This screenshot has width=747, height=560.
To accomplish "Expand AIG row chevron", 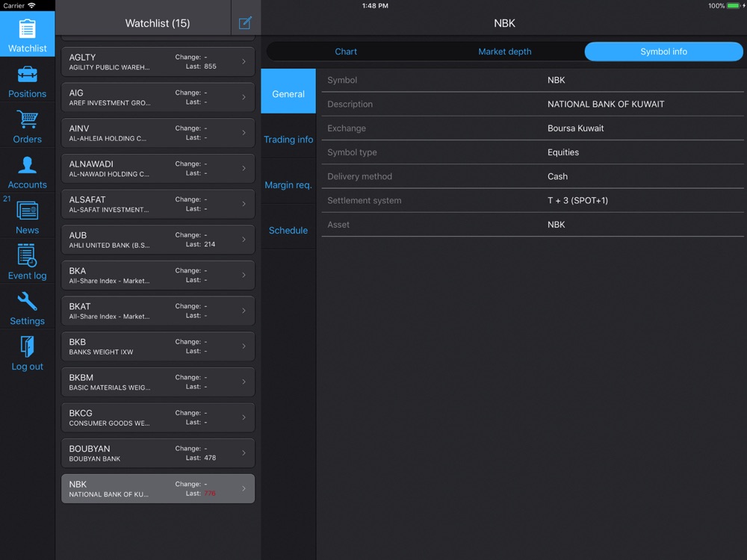I will click(244, 97).
